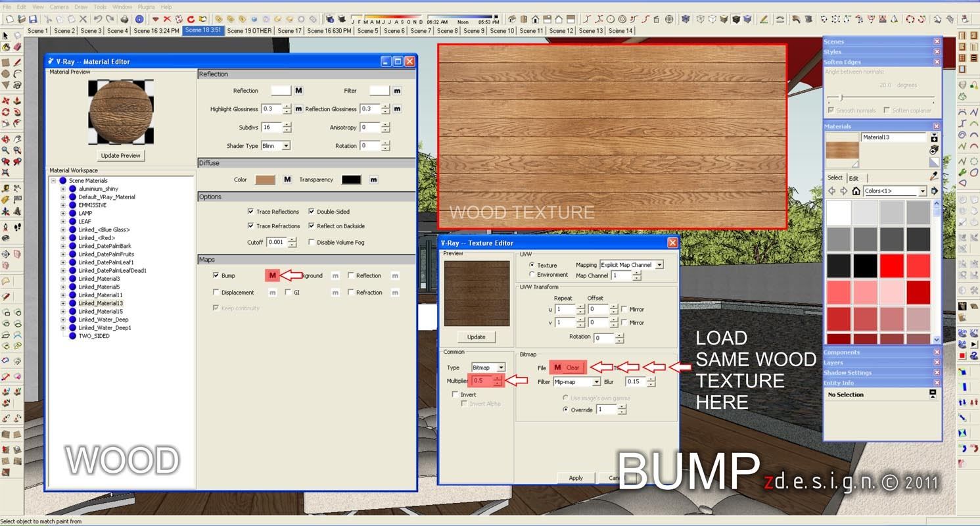Choose the Monochrome face style icon
980x526 pixels.
click(749, 19)
